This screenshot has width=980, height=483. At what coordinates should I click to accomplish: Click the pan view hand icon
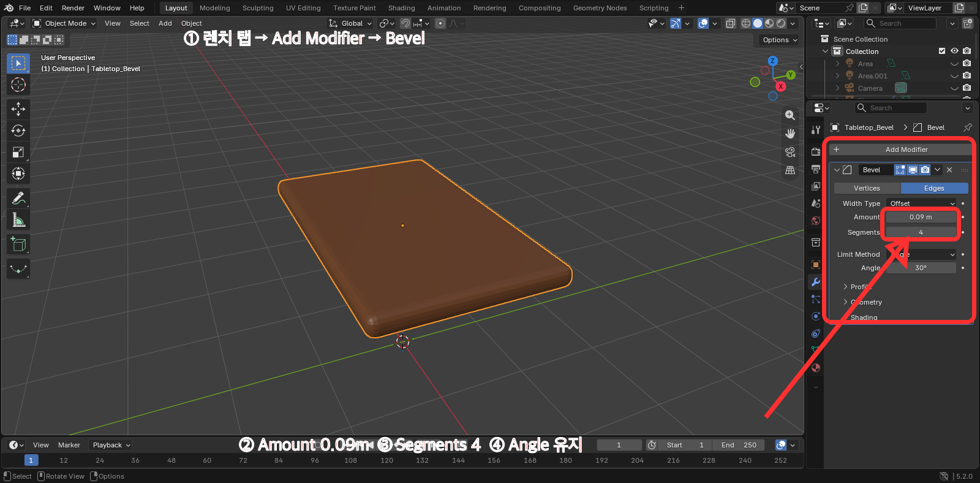[790, 134]
